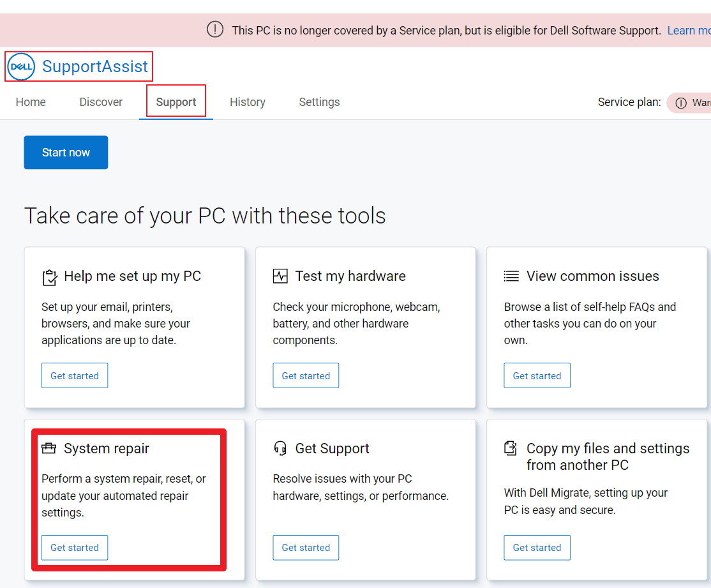Click the 'View common issues' card title

click(x=593, y=276)
